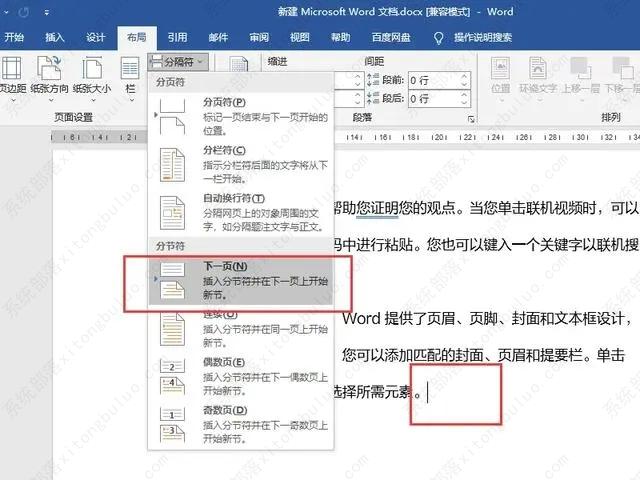640x480 pixels.
Task: Open the 百度网盘 ribbon tab
Action: [391, 38]
